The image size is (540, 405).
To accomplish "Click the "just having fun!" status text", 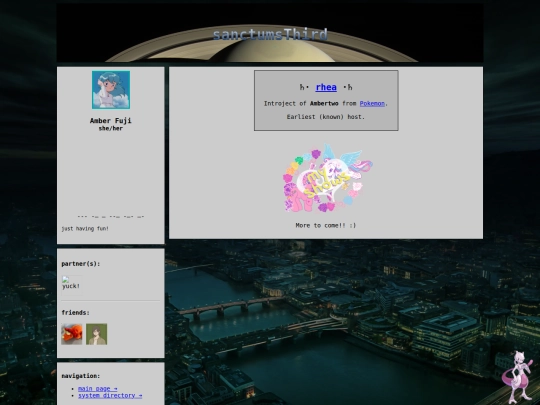I will [x=85, y=229].
